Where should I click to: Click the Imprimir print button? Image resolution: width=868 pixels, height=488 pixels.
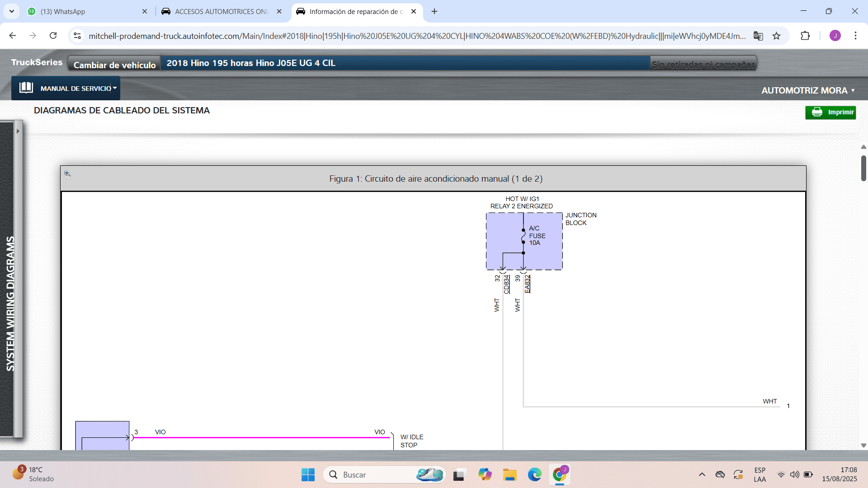830,113
